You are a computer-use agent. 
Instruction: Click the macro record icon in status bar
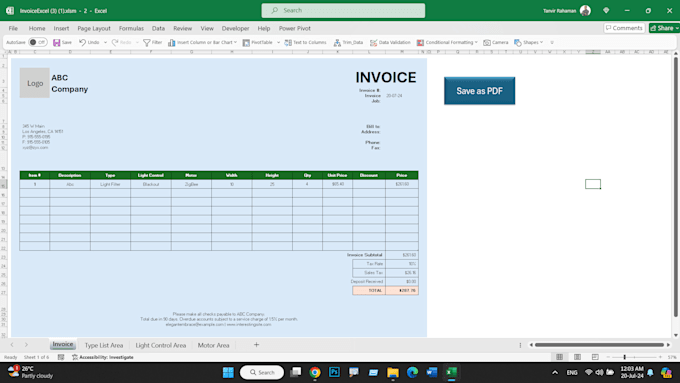click(61, 357)
